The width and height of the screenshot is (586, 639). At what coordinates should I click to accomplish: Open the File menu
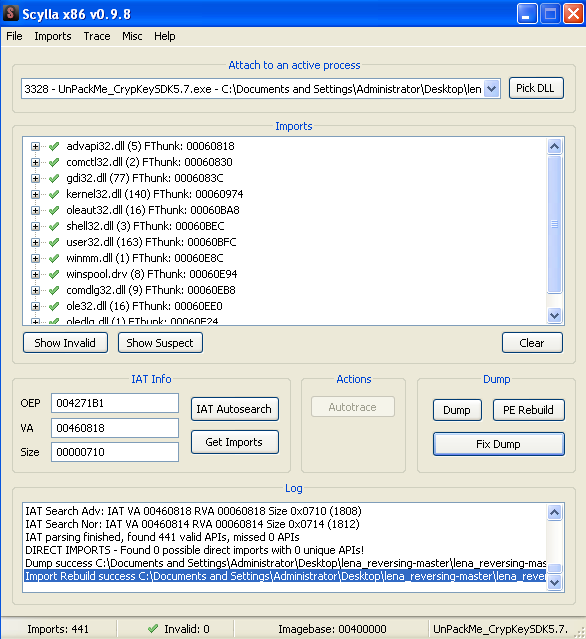pos(14,36)
